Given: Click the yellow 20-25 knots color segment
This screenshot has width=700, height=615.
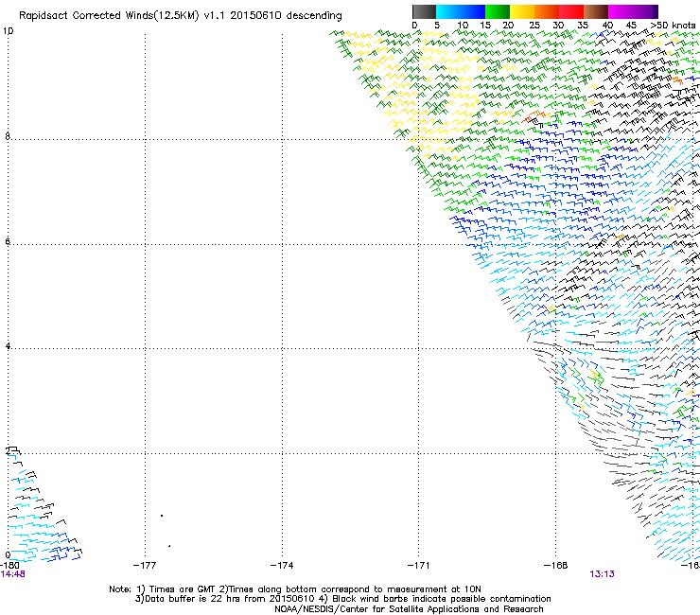Looking at the screenshot, I should tap(522, 11).
